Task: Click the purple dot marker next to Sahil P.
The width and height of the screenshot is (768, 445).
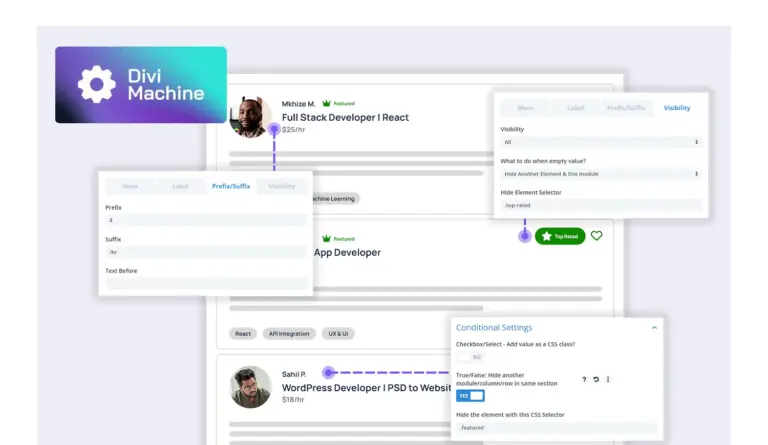Action: tap(329, 373)
